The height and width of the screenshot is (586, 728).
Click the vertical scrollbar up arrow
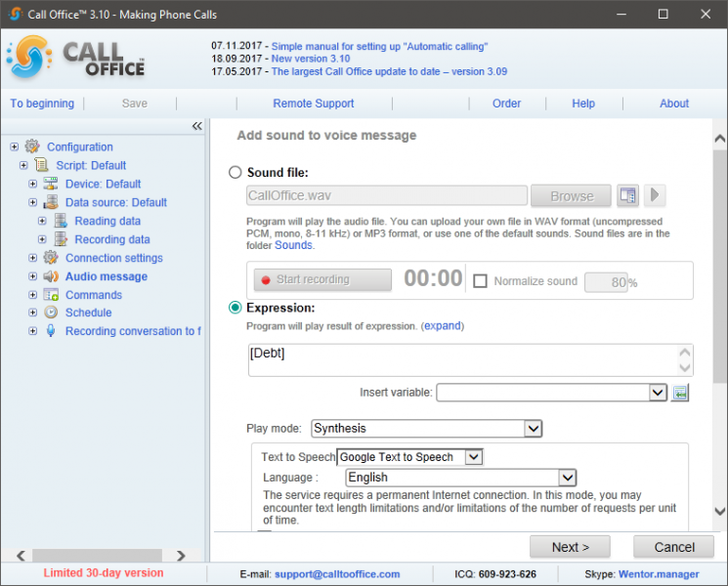click(x=720, y=138)
